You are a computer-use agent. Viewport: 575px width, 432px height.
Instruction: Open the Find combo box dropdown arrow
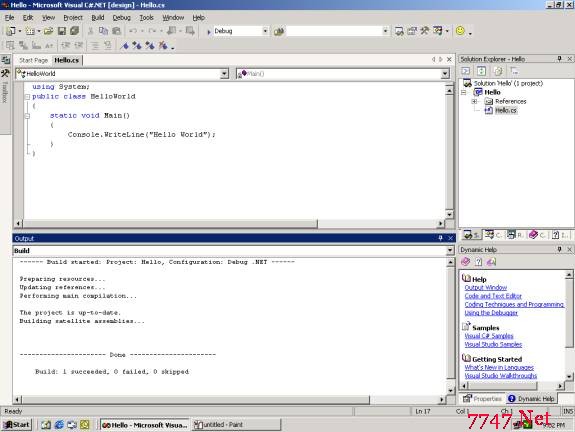coord(385,31)
